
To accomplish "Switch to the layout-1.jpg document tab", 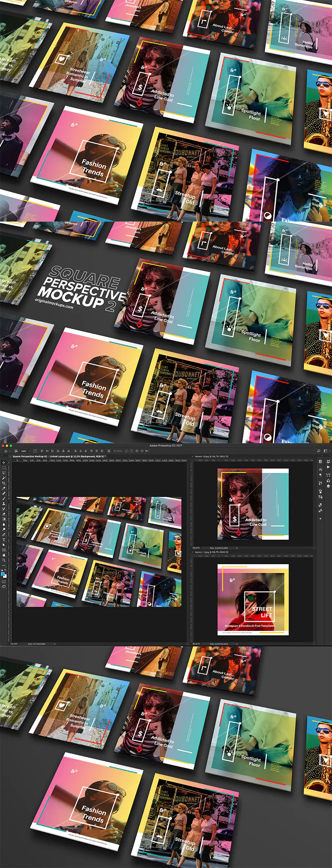I will coord(212,552).
